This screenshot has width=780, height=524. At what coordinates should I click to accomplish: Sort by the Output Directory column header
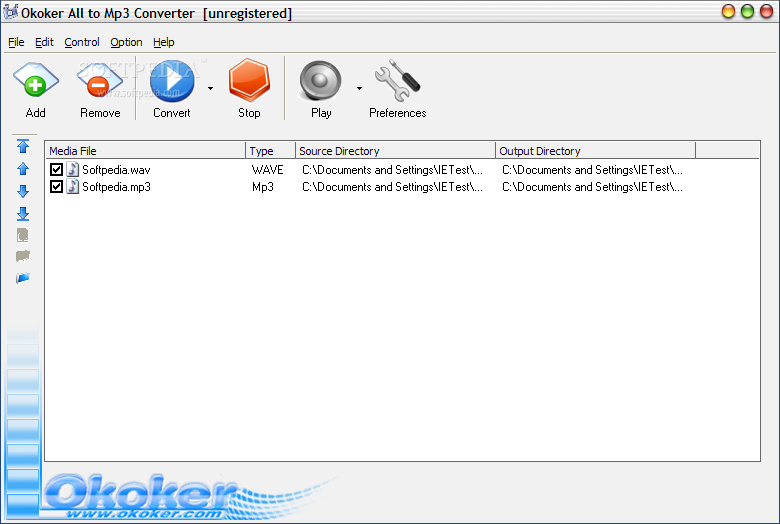(x=595, y=151)
